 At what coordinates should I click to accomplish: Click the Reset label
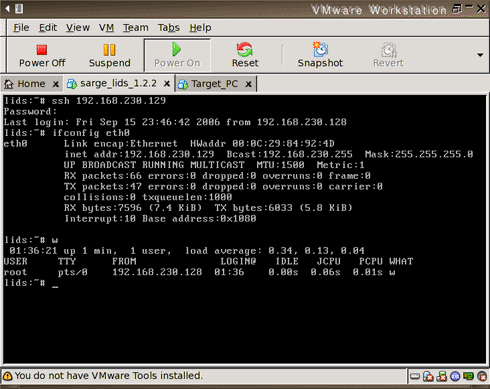tap(245, 63)
